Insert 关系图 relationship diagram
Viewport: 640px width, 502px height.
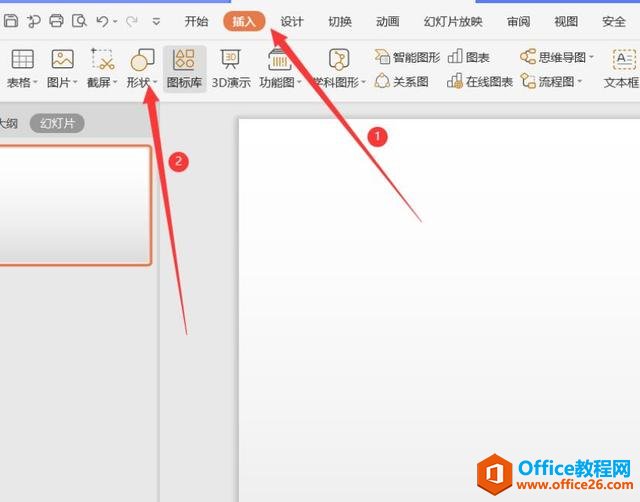pos(402,81)
